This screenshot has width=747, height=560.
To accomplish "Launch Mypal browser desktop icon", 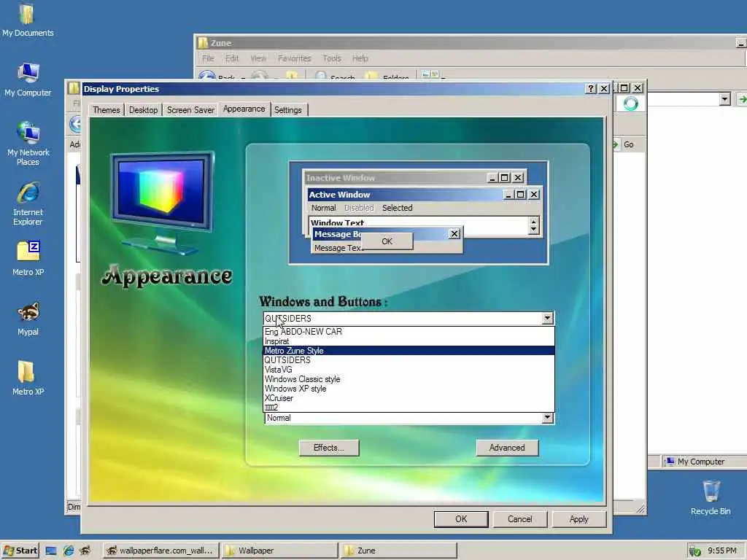I will coord(28,319).
